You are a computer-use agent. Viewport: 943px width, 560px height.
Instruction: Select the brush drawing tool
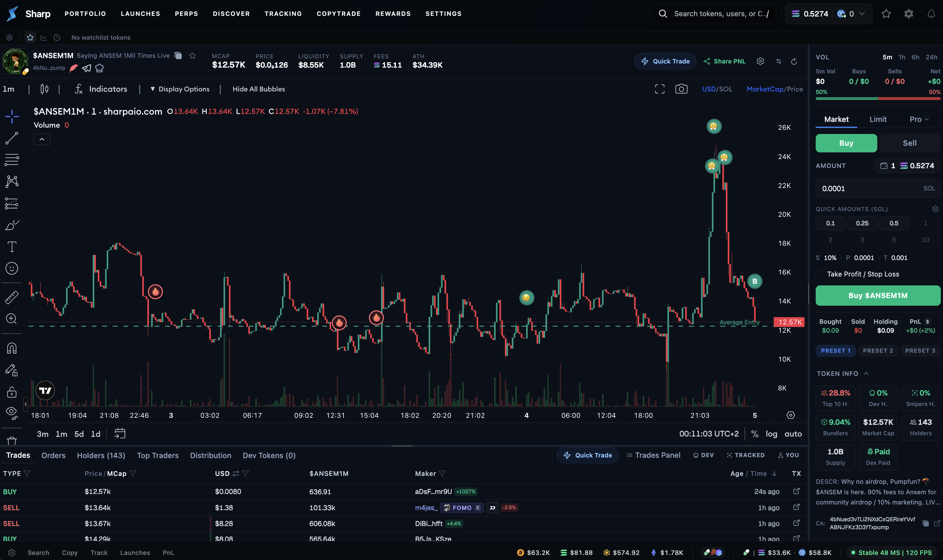tap(12, 225)
